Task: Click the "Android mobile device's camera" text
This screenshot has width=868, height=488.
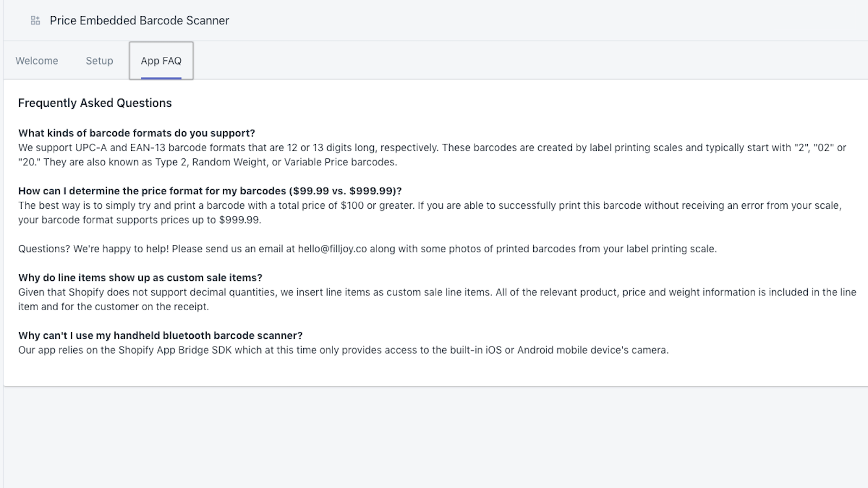Action: (592, 350)
